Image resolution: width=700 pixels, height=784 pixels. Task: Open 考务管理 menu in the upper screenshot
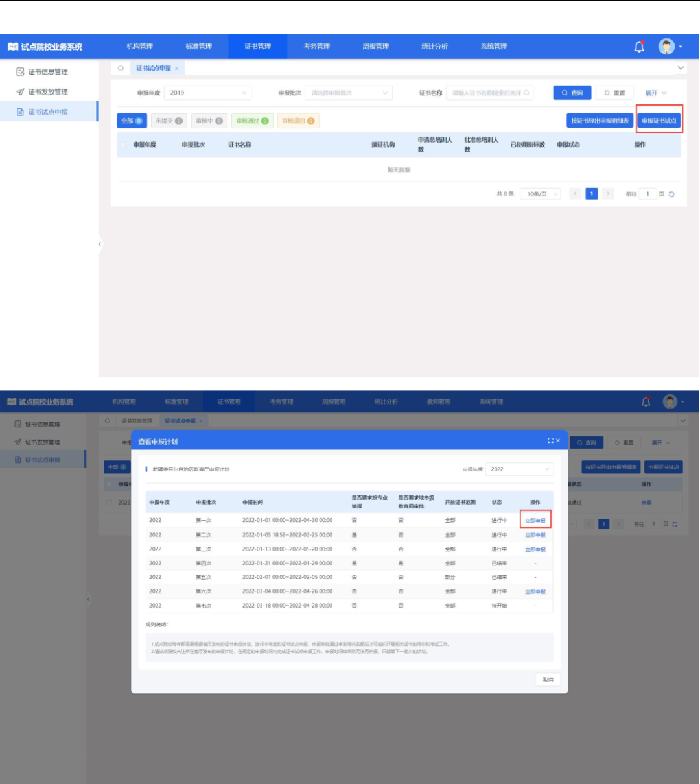(x=317, y=47)
